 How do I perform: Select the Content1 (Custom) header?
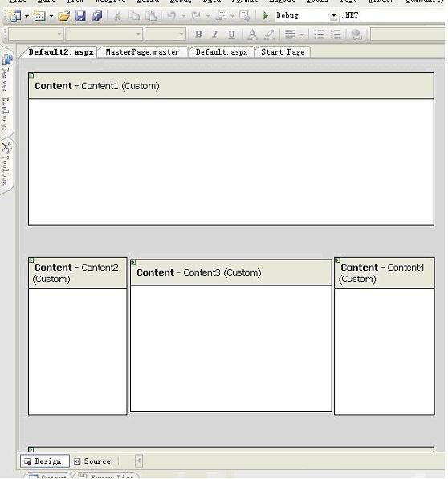point(231,86)
